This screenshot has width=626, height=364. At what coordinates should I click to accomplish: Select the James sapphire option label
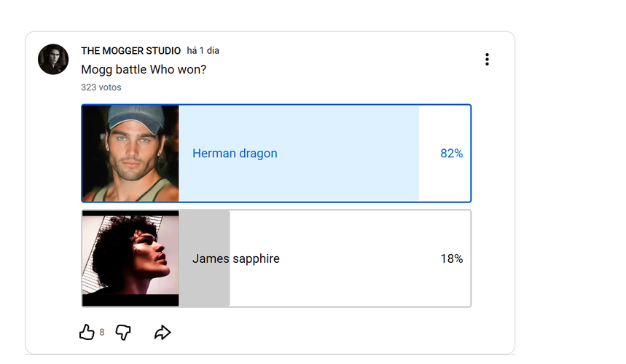point(236,258)
